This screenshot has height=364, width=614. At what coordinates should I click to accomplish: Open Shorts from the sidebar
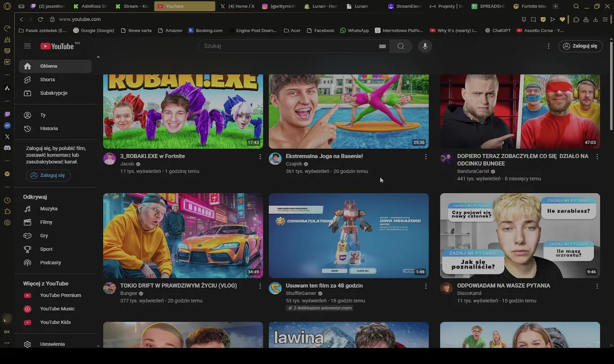tap(56, 79)
